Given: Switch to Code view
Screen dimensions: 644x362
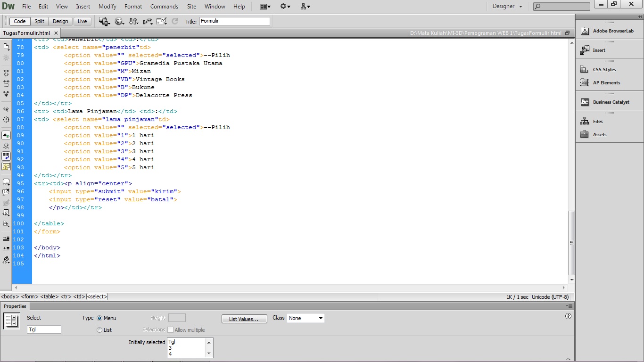Looking at the screenshot, I should (x=20, y=21).
